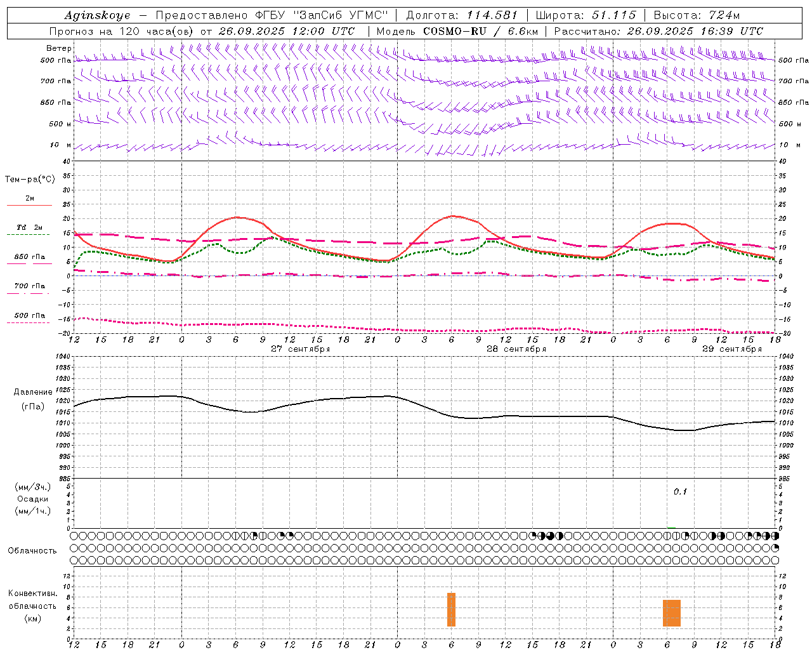The width and height of the screenshot is (812, 650).
Task: Click the '0.1' precipitation value
Action: [680, 492]
